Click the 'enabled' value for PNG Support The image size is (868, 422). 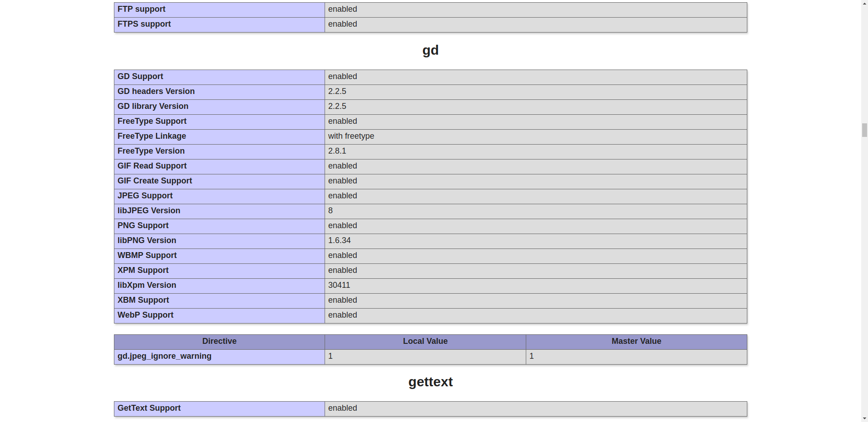[343, 225]
